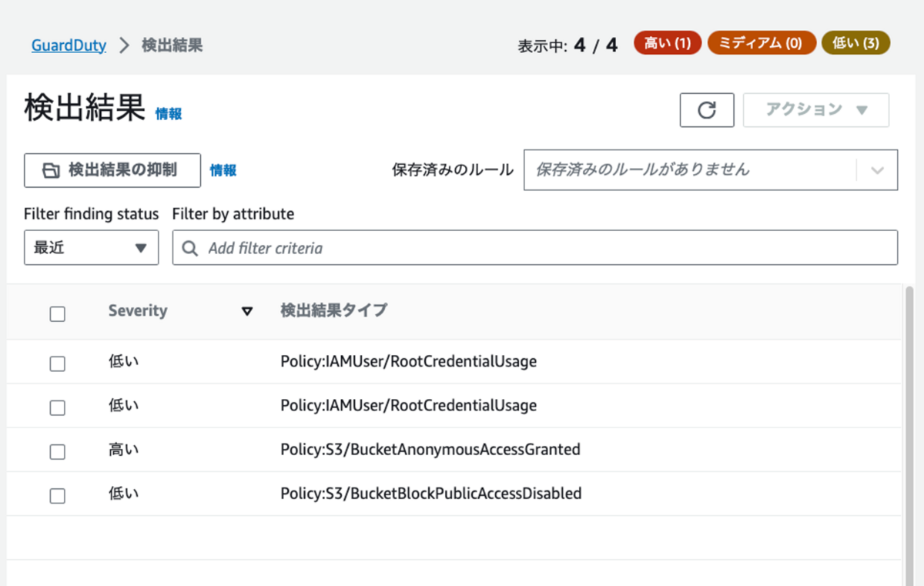Open the アクション dropdown menu
Viewport: 924px width, 586px height.
pos(815,110)
